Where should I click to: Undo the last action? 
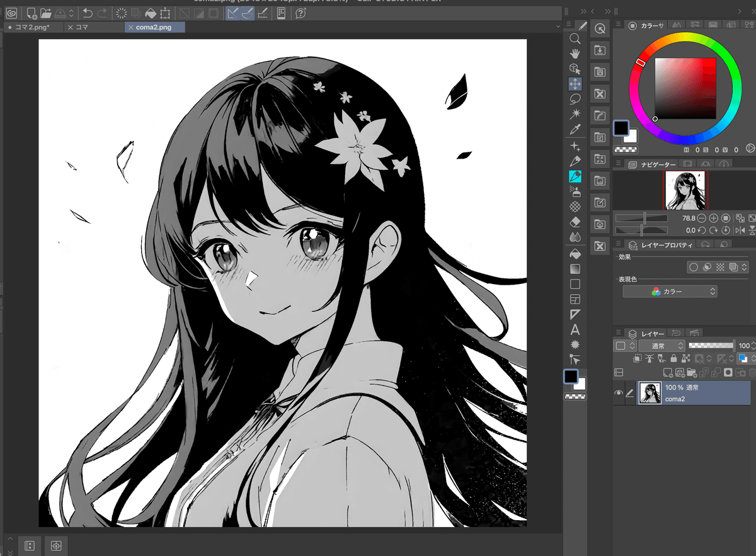point(88,13)
